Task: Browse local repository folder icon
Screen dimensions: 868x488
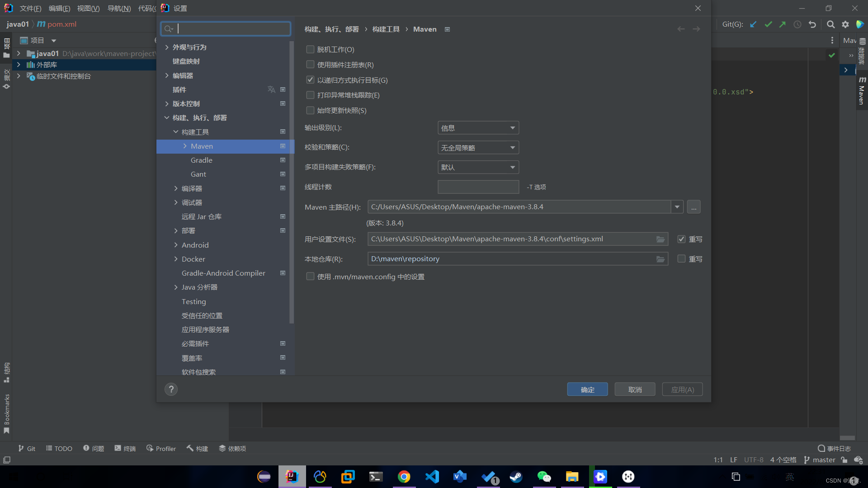Action: pos(660,259)
